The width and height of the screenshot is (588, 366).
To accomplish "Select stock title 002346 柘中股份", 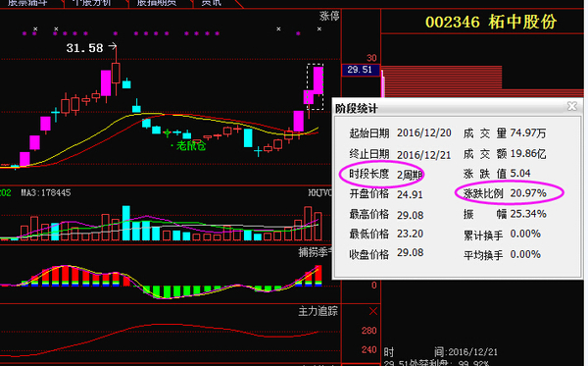I will (491, 22).
